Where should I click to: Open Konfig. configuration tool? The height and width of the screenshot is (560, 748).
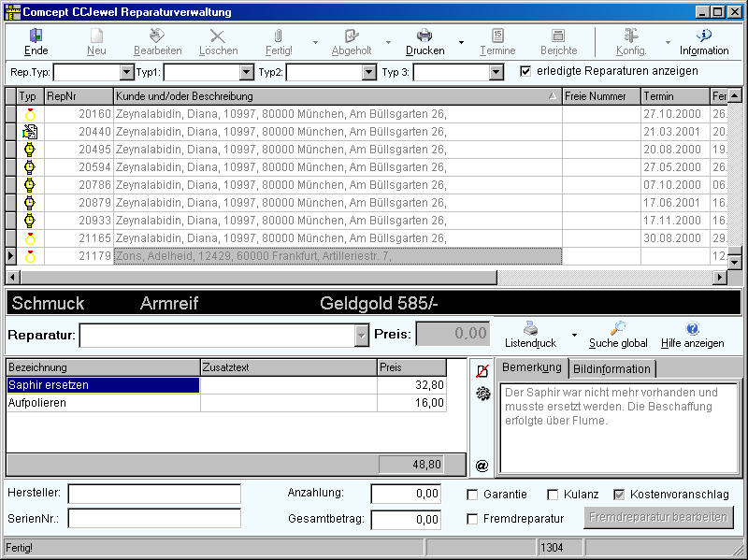(631, 36)
